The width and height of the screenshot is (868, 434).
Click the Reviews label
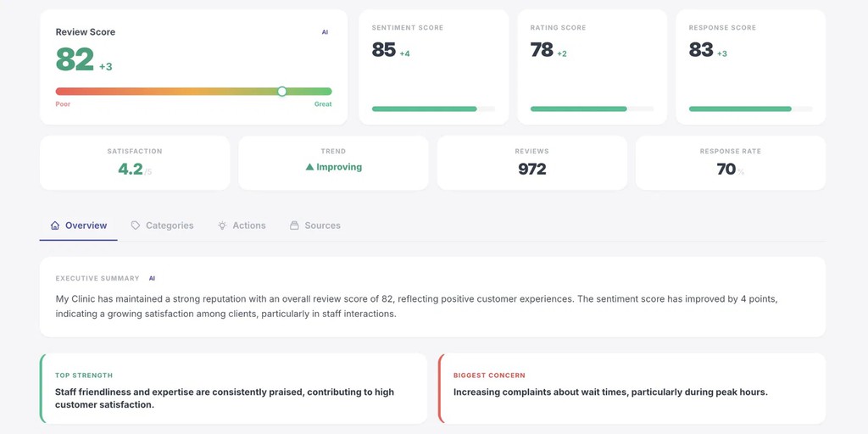532,151
